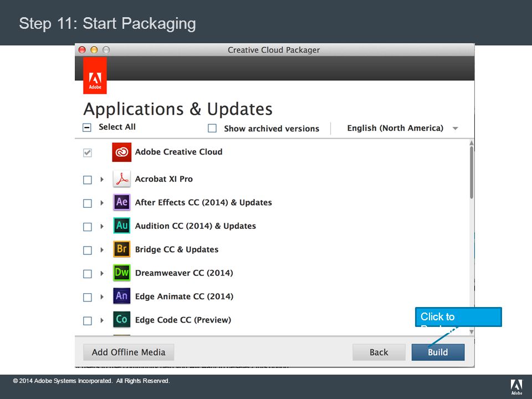Check the Edge Animate CC (2014) checkbox
The width and height of the screenshot is (532, 399).
[x=87, y=297]
